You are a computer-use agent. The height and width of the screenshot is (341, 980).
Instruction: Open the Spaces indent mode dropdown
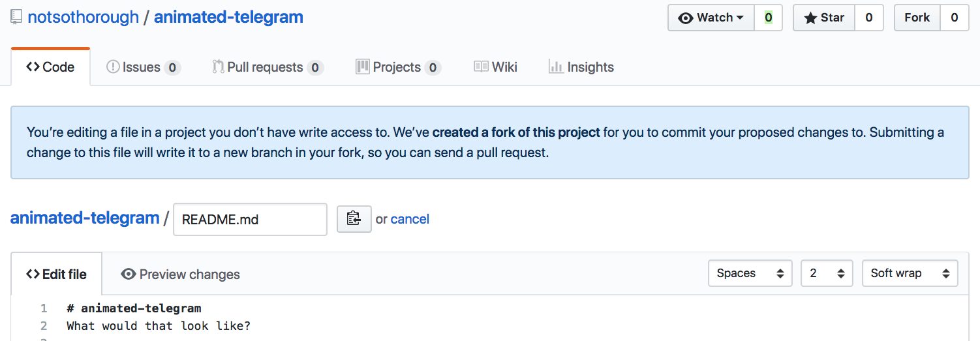tap(750, 273)
